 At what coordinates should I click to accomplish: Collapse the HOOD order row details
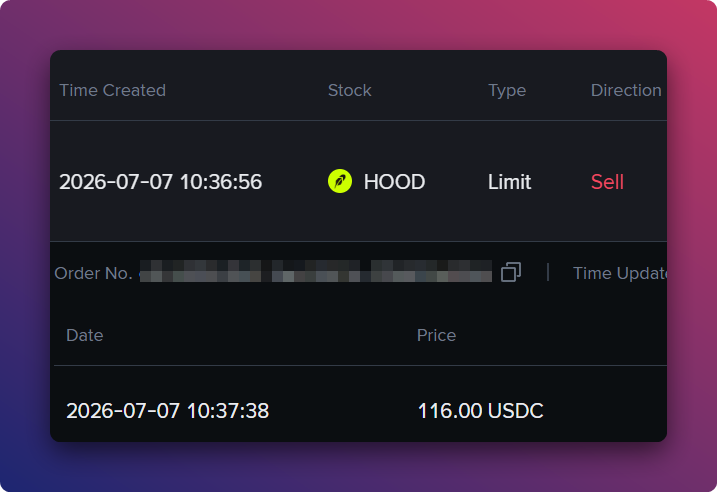[358, 181]
